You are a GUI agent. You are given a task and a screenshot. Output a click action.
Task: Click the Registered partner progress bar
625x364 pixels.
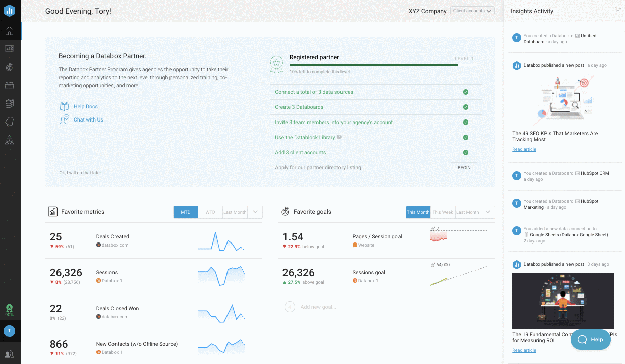tap(373, 65)
